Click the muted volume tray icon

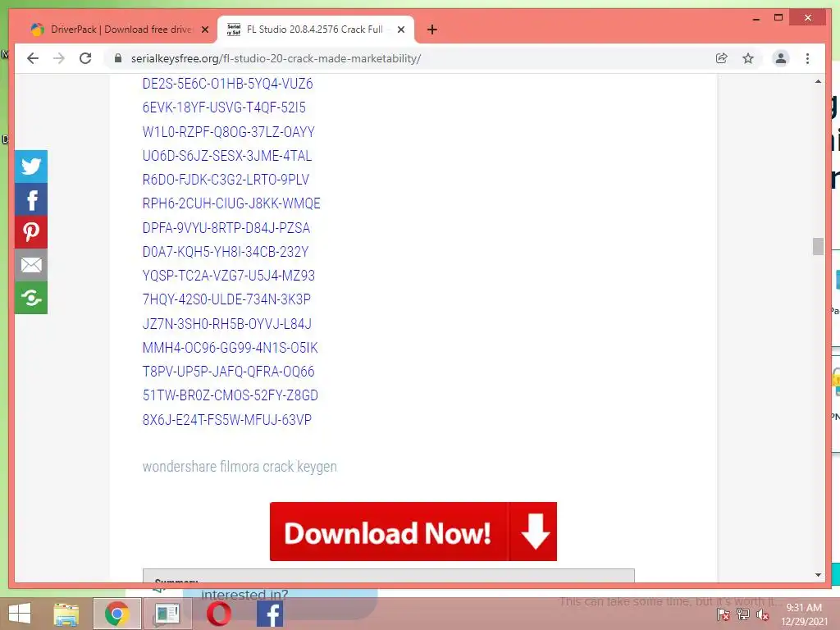(x=762, y=614)
